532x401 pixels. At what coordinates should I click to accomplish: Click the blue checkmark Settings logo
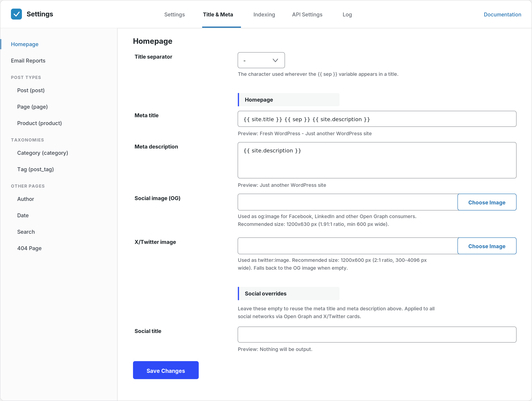coord(16,14)
